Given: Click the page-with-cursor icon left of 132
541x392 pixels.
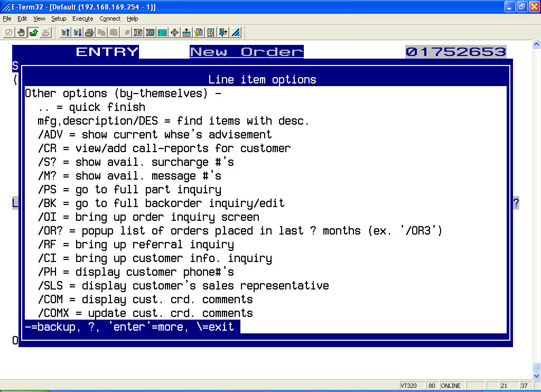Looking at the screenshot, I should [150, 32].
